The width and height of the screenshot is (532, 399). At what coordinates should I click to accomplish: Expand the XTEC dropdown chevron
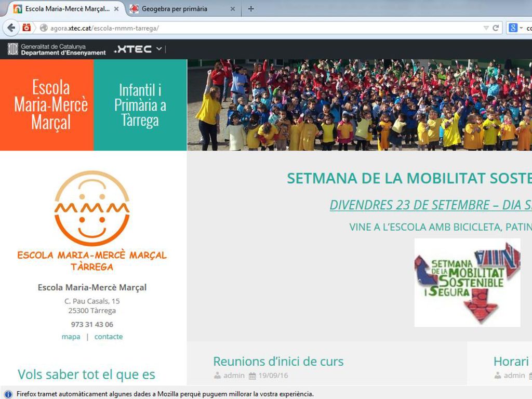pyautogui.click(x=159, y=49)
